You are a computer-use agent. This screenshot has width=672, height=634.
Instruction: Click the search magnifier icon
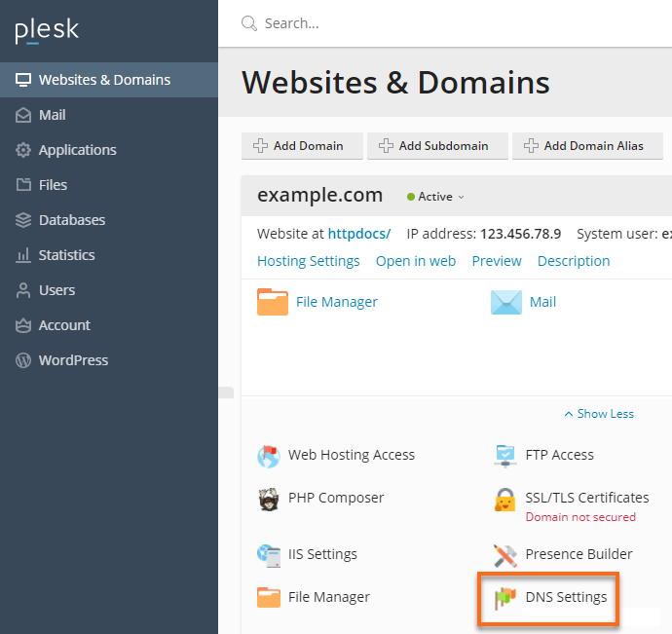249,23
